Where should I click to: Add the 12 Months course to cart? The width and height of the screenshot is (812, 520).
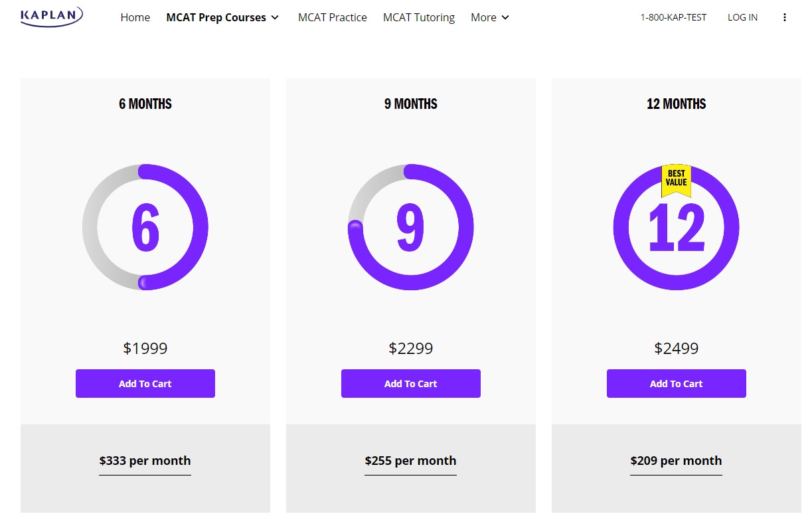coord(677,383)
